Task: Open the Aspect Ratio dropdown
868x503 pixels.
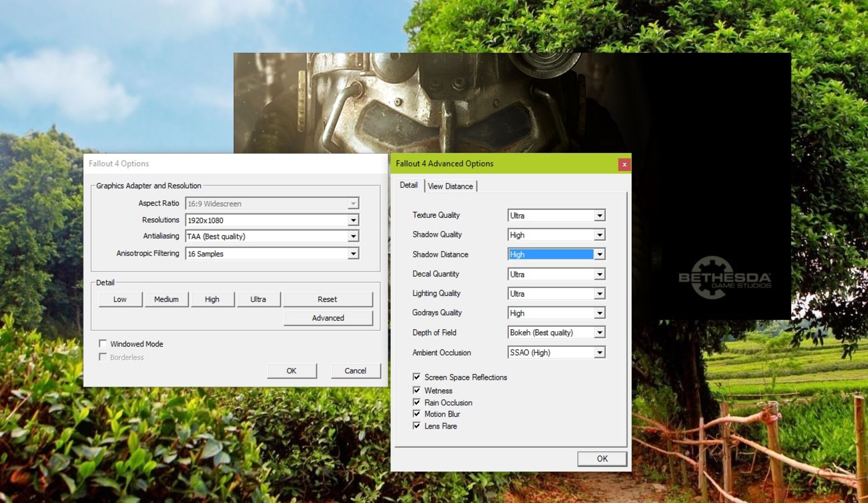Action: 353,204
